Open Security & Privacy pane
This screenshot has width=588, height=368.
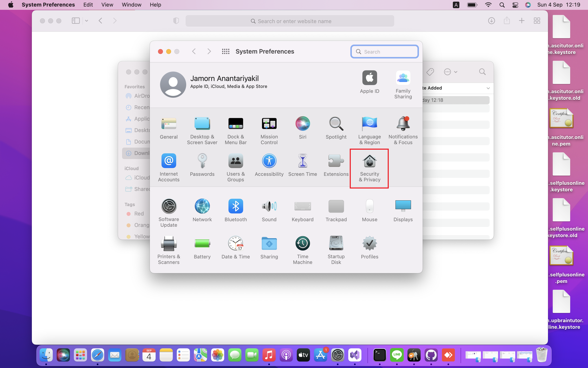click(x=370, y=168)
